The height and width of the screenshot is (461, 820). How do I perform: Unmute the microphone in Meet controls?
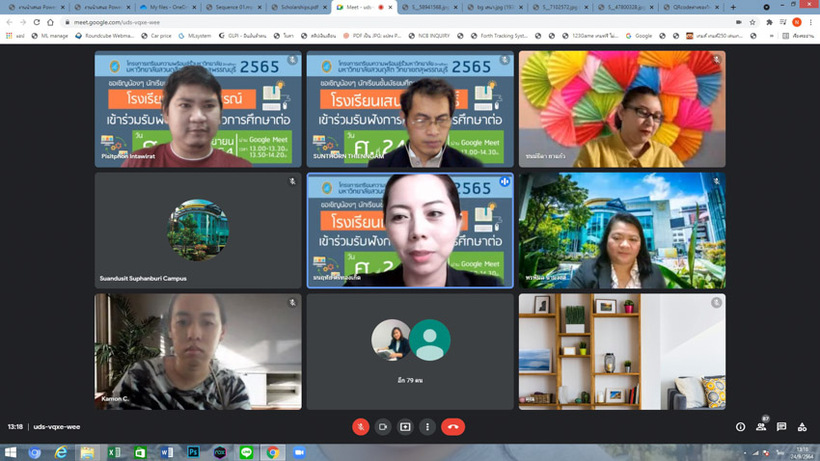pos(360,426)
